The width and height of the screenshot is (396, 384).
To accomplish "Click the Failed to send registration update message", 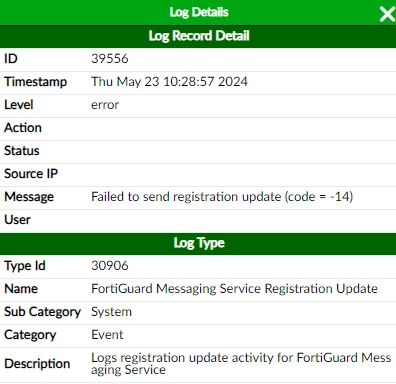I will (222, 197).
